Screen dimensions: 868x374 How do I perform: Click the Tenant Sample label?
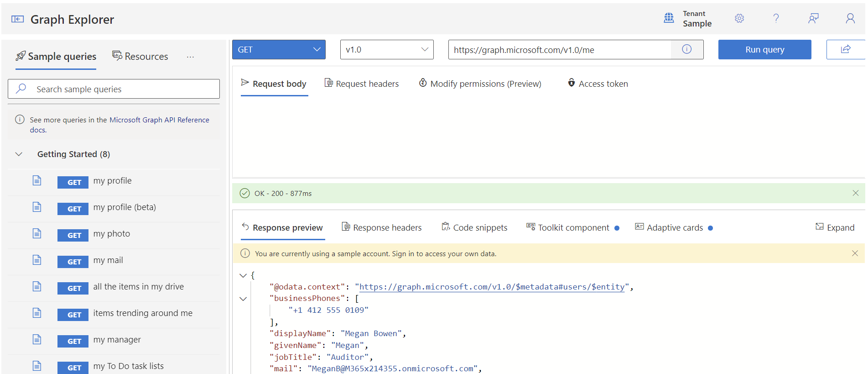coord(697,19)
